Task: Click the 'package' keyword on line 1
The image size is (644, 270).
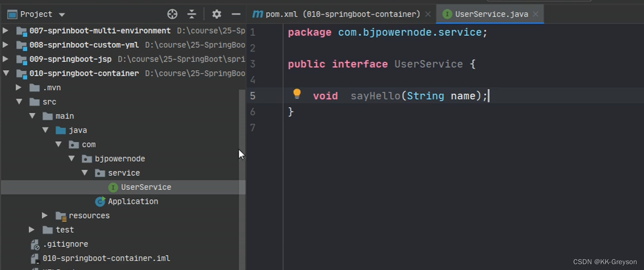Action: (309, 33)
